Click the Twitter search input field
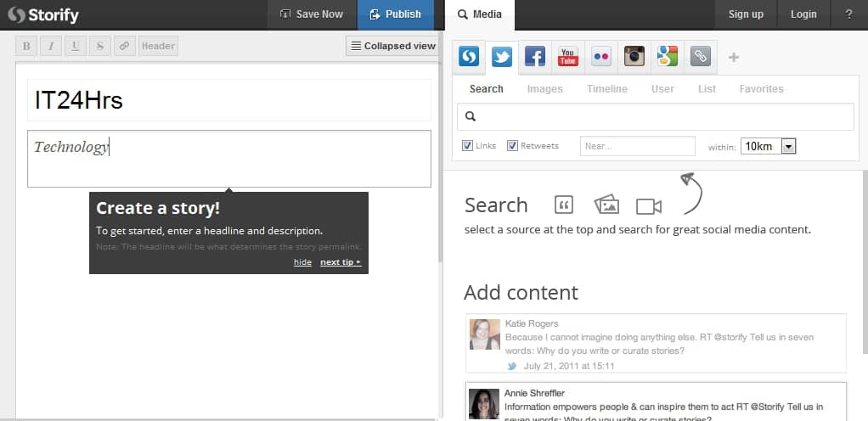This screenshot has width=868, height=421. [662, 117]
